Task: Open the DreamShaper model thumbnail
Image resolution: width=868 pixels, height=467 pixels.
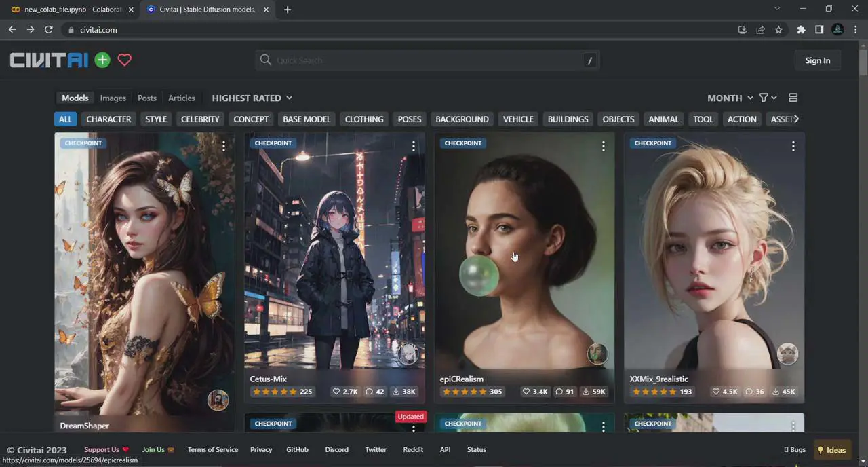Action: click(144, 272)
